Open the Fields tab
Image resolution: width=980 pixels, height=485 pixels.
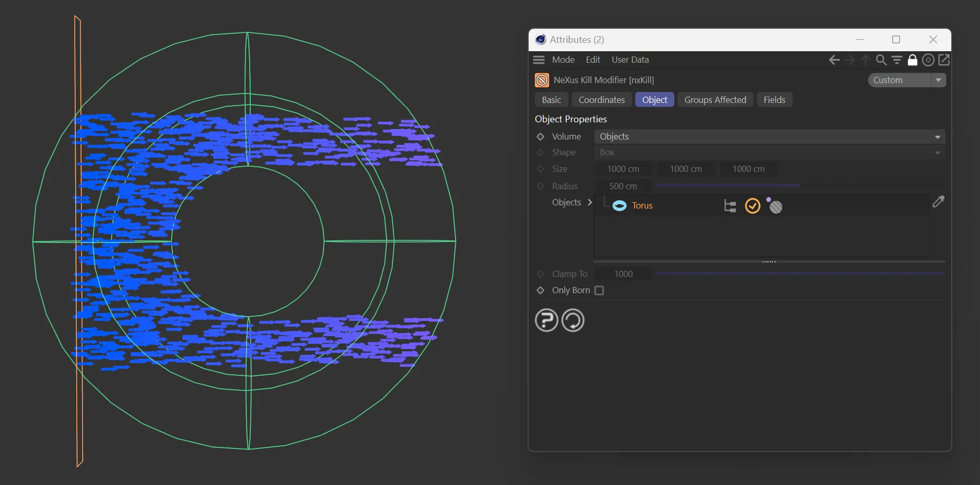[x=774, y=100]
